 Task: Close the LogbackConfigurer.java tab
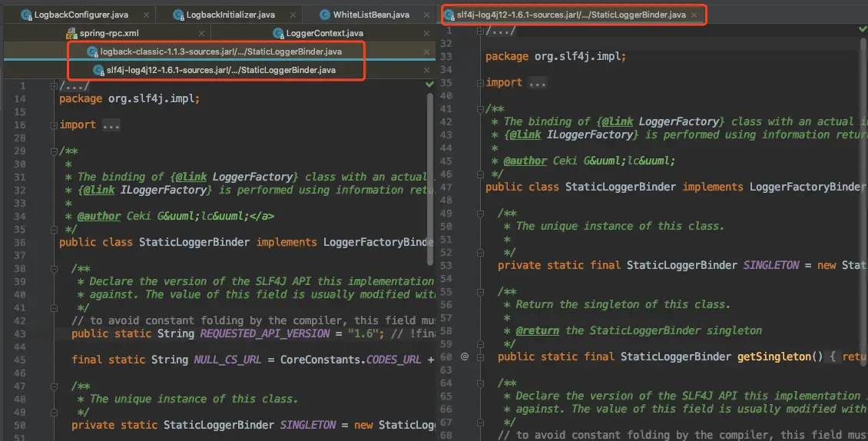(146, 15)
